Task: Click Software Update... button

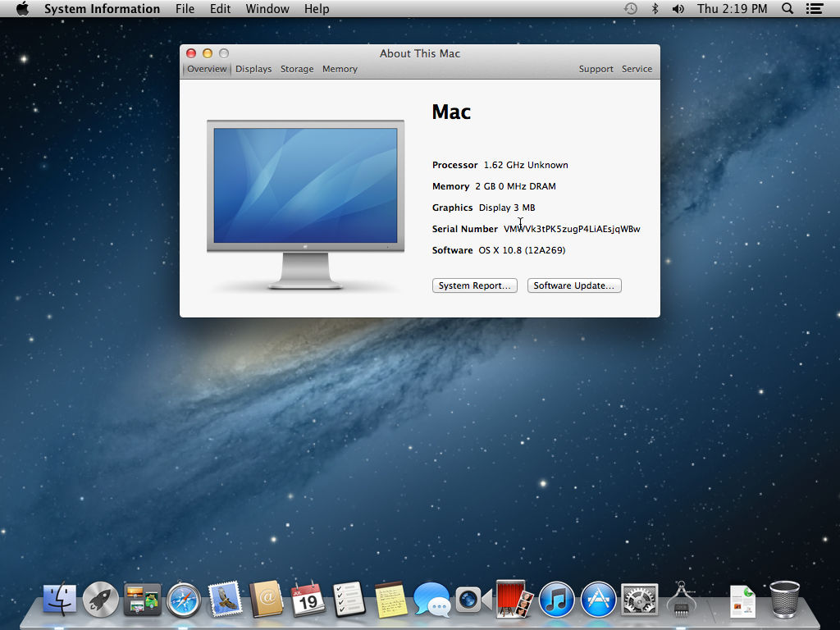Action: click(x=574, y=285)
